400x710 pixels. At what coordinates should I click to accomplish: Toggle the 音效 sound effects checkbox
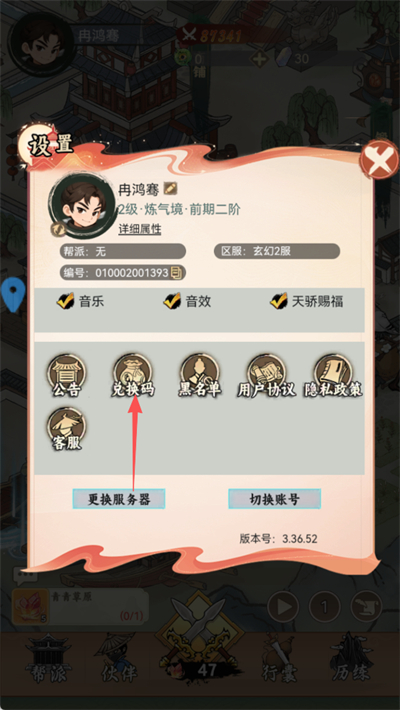(172, 301)
